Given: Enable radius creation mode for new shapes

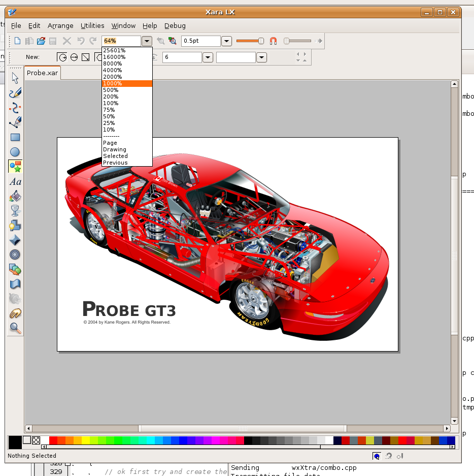Looking at the screenshot, I should 62,57.
